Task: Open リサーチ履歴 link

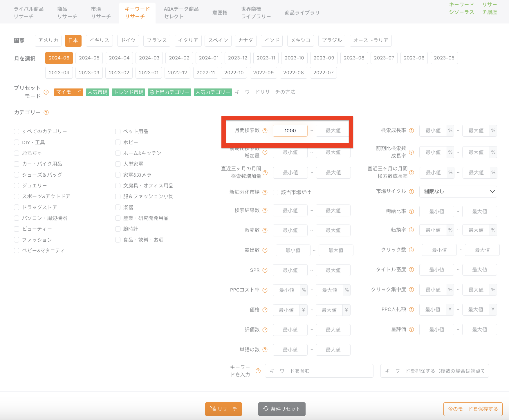Action: (490, 8)
